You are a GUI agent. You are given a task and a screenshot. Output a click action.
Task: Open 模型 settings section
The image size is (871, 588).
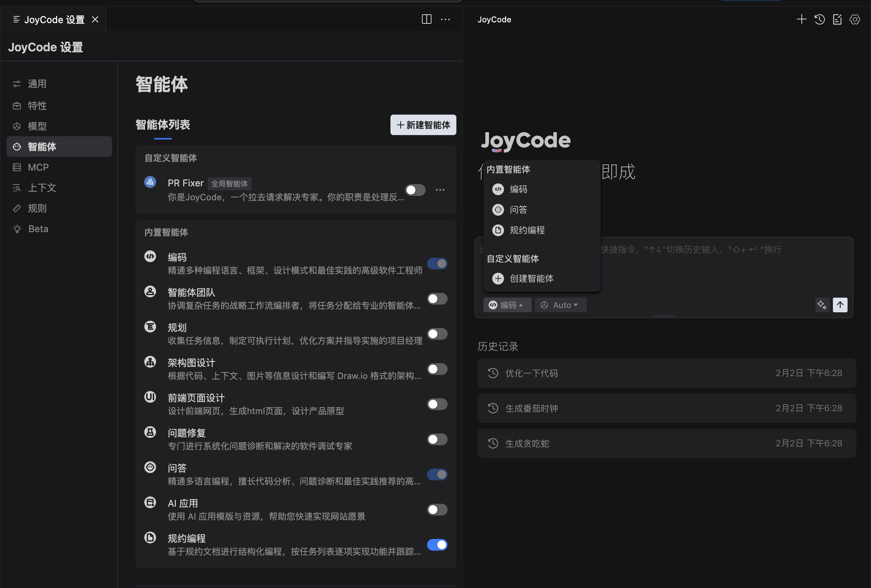[x=59, y=126]
